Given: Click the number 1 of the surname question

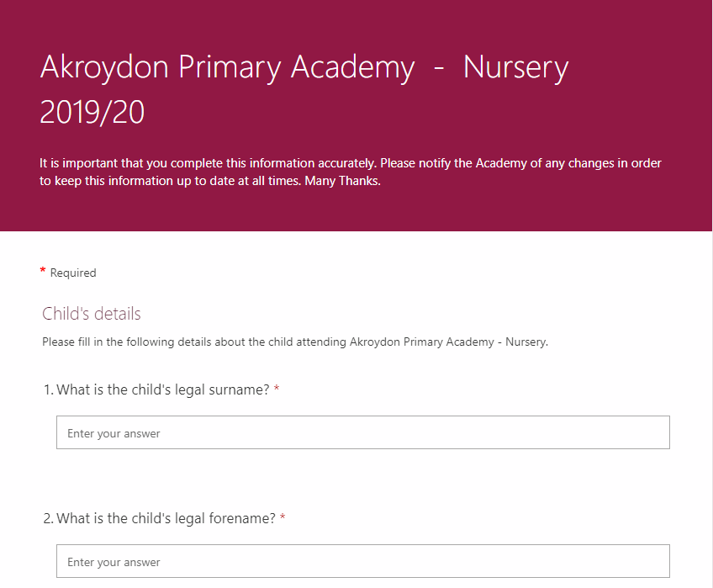Looking at the screenshot, I should pos(48,390).
